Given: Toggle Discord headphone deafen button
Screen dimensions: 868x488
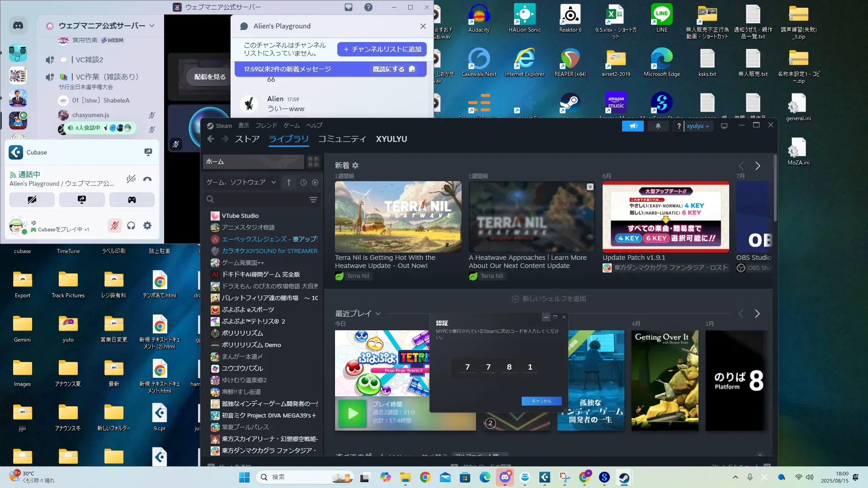Looking at the screenshot, I should pyautogui.click(x=131, y=225).
